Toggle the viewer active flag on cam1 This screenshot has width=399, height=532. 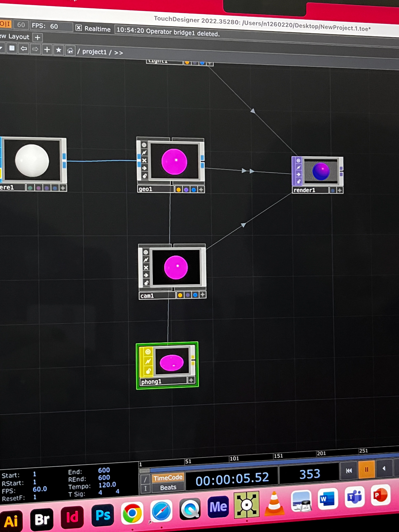pyautogui.click(x=146, y=252)
